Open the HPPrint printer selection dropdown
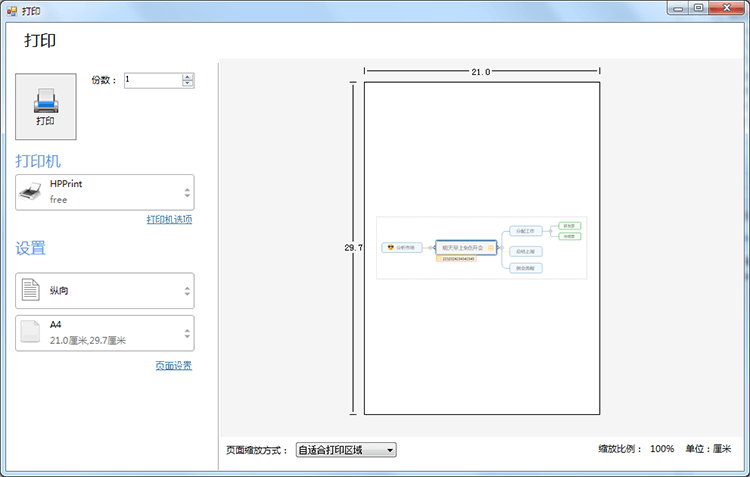Viewport: 750px width, 477px height. [x=186, y=192]
